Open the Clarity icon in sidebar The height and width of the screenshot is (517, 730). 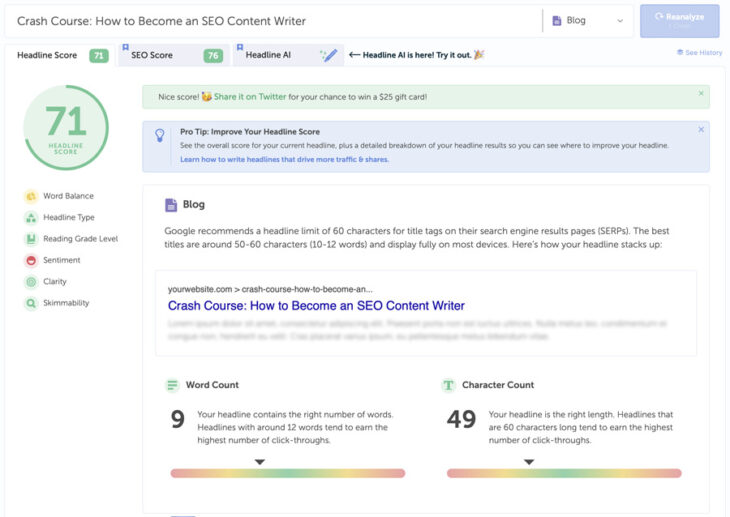pyautogui.click(x=31, y=282)
